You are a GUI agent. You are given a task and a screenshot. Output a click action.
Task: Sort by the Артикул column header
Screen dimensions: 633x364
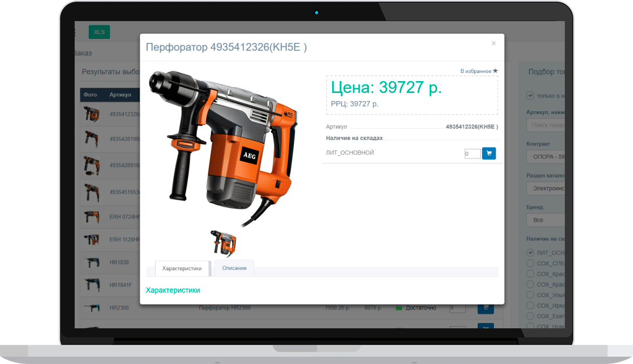point(120,95)
